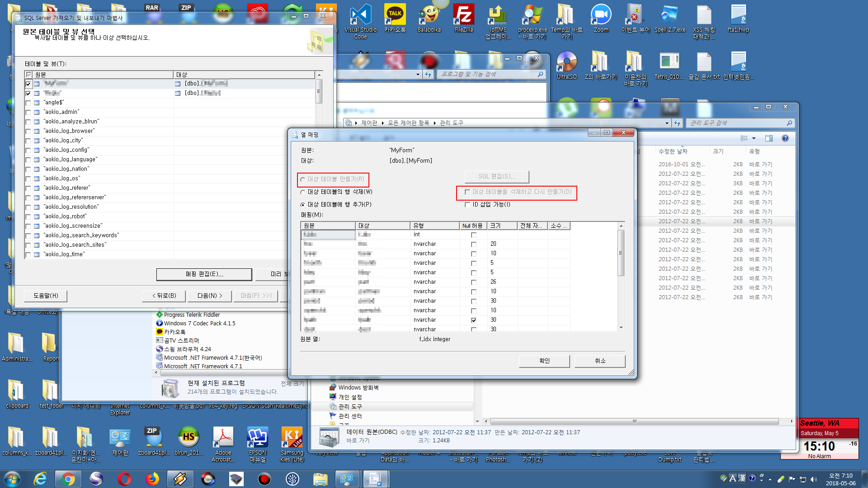The height and width of the screenshot is (488, 868).
Task: Check the "aokio_log_browser" table checkbox
Action: click(28, 131)
